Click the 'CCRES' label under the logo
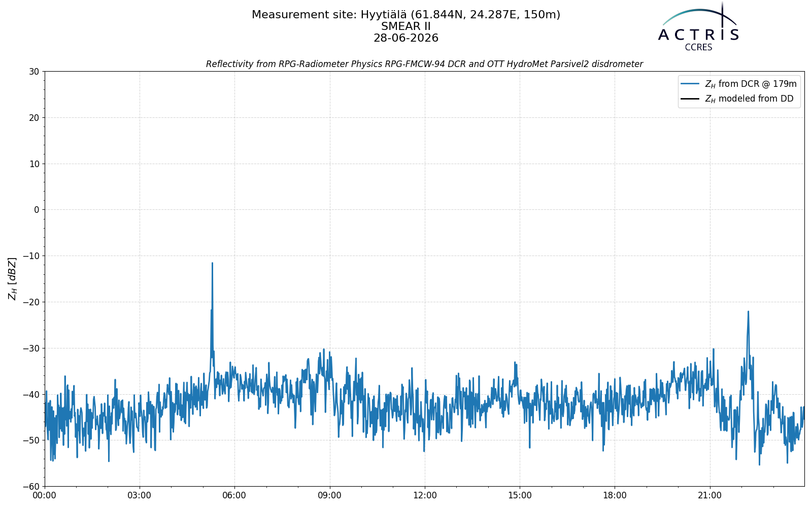This screenshot has height=508, width=812. [698, 48]
